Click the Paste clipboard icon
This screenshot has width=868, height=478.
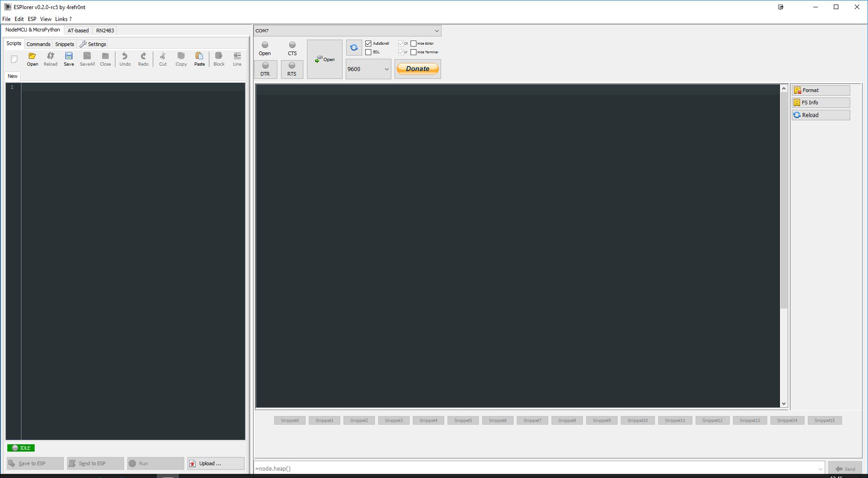[x=199, y=56]
